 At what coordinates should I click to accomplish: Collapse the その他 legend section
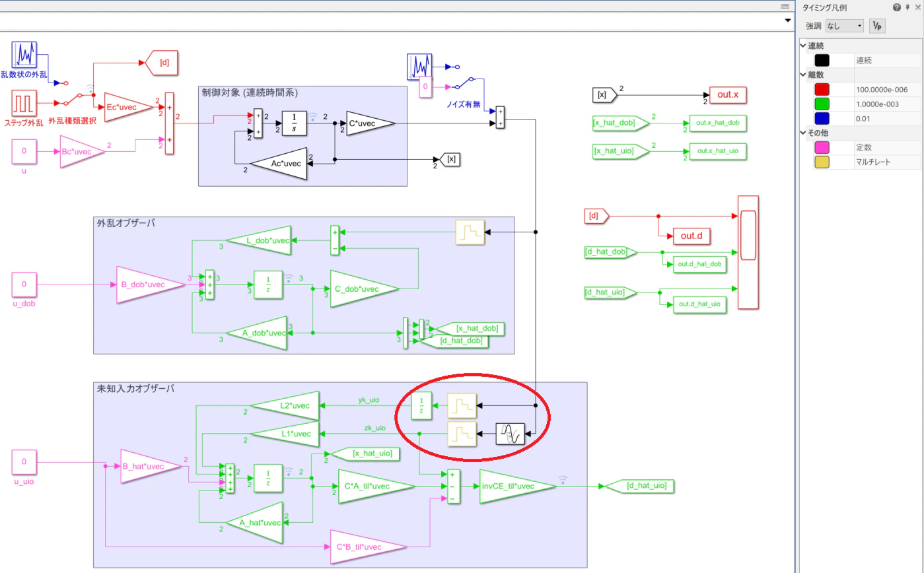(x=803, y=133)
